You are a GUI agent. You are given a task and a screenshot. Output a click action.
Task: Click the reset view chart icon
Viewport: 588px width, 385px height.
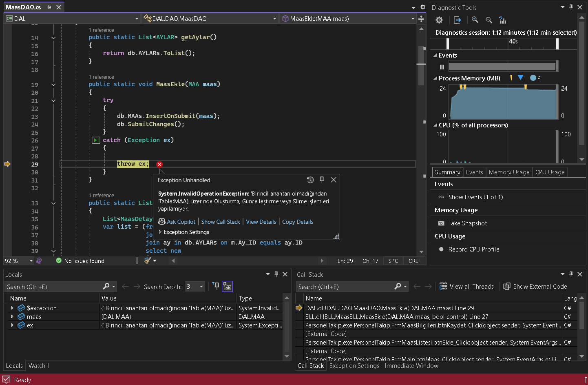tap(502, 20)
